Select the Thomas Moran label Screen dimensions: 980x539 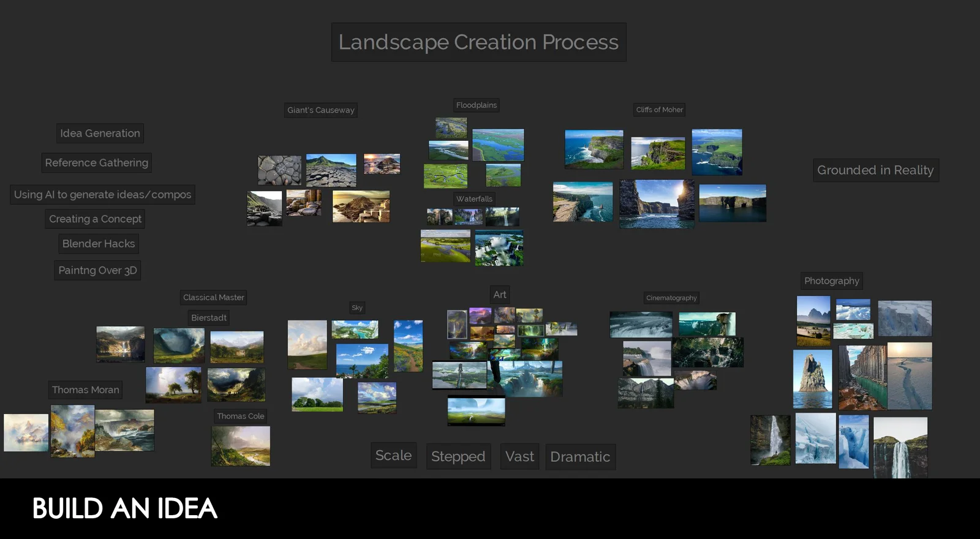pos(86,390)
